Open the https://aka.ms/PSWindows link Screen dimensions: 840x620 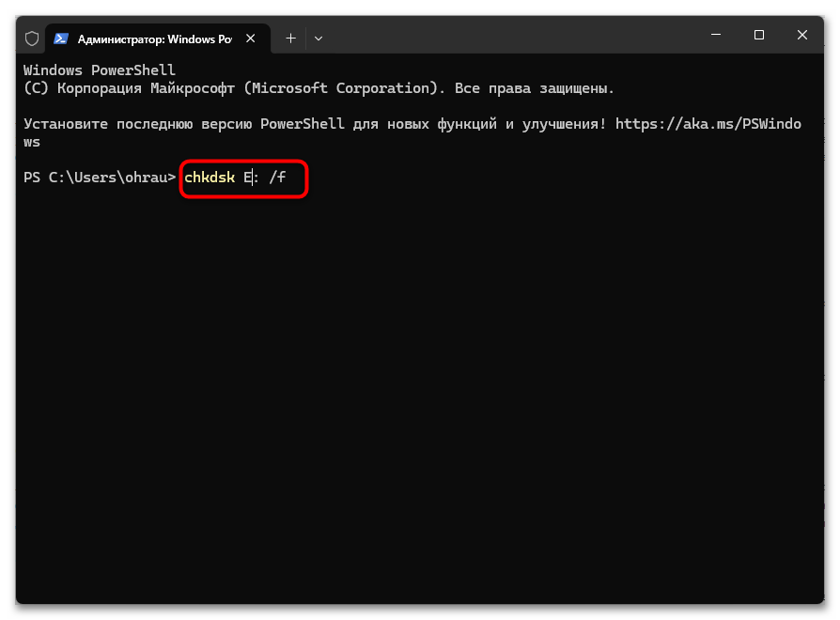tap(708, 124)
